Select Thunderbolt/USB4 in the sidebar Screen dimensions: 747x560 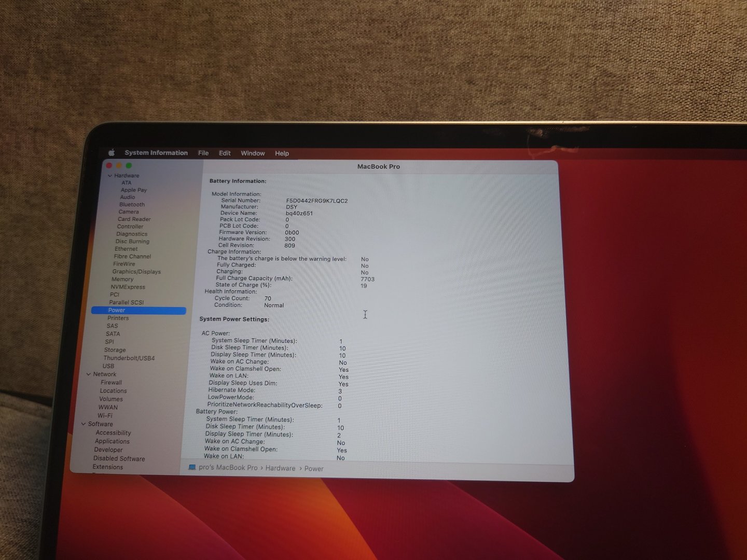point(129,358)
